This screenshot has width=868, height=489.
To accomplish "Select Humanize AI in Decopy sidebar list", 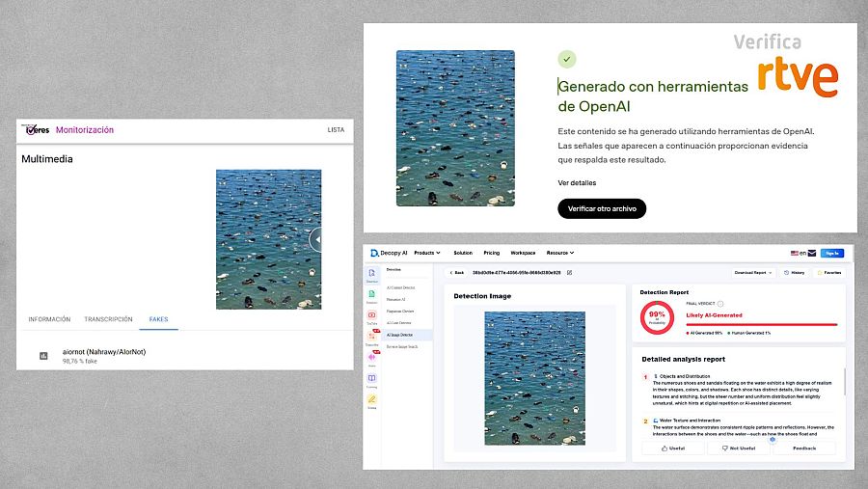I will coord(396,300).
